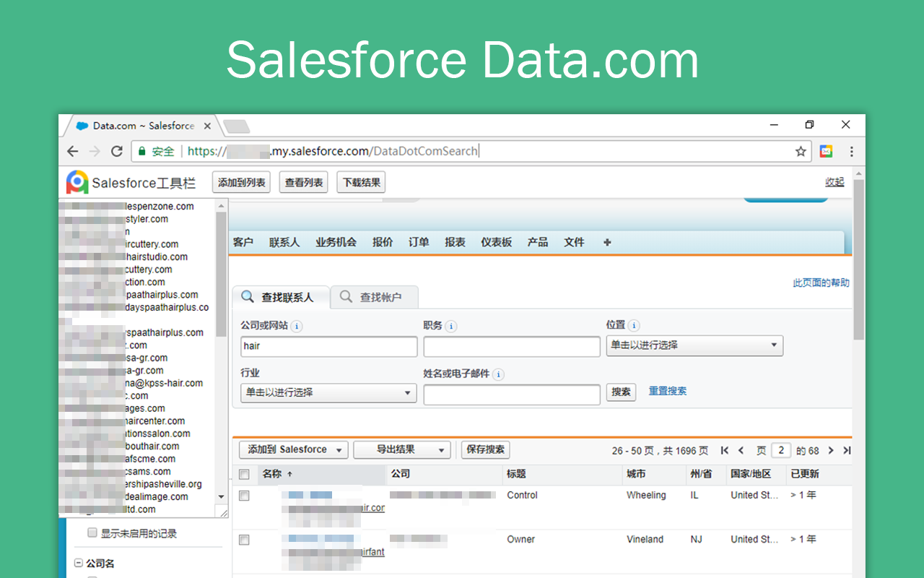Screen dimensions: 924x578
Task: Click the 收起 link
Action: [834, 182]
